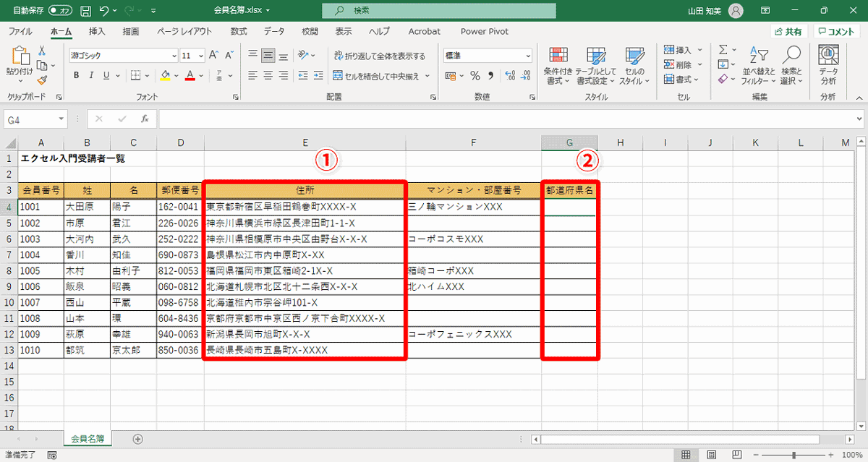Open font color picker arrow
This screenshot has width=868, height=462.
click(x=200, y=75)
